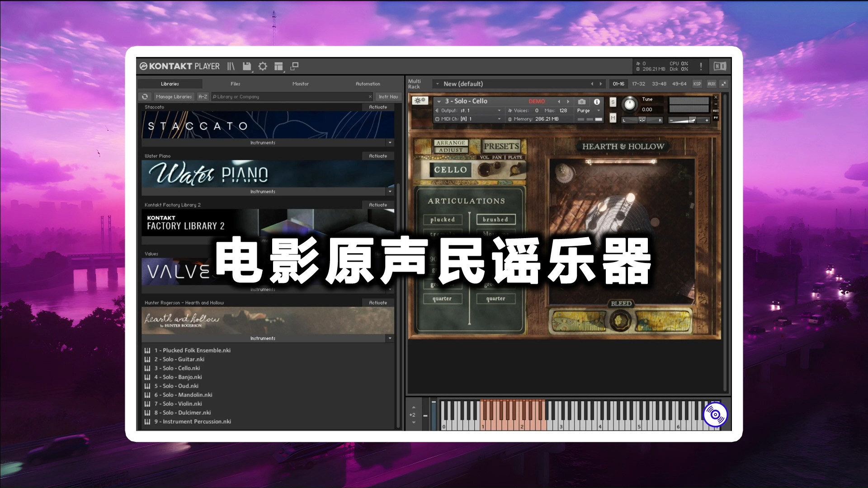Click ARRANGE label in instrument
The image size is (868, 488).
(x=451, y=143)
